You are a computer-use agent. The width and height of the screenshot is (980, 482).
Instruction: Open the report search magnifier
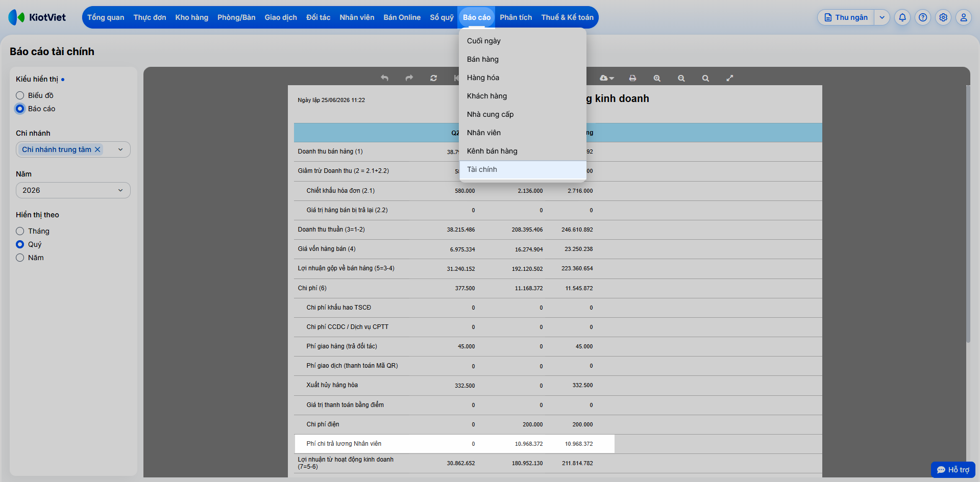coord(705,78)
